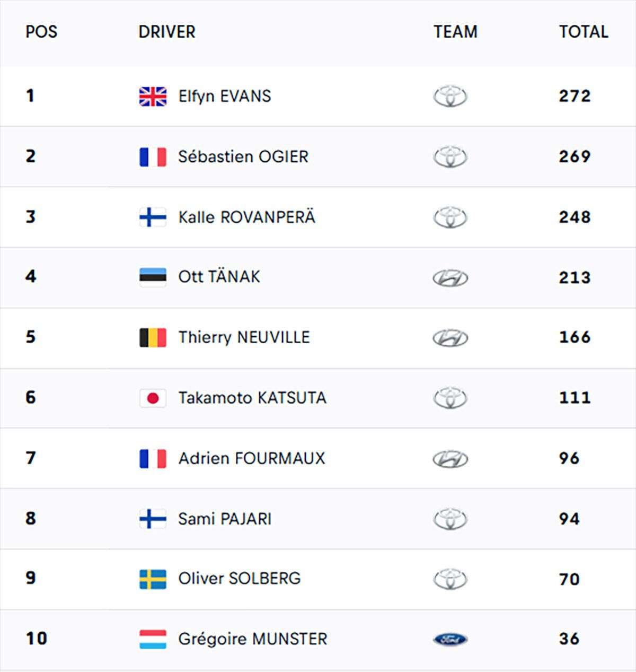Click Ford logo in Grégoire Munster row

click(x=450, y=640)
